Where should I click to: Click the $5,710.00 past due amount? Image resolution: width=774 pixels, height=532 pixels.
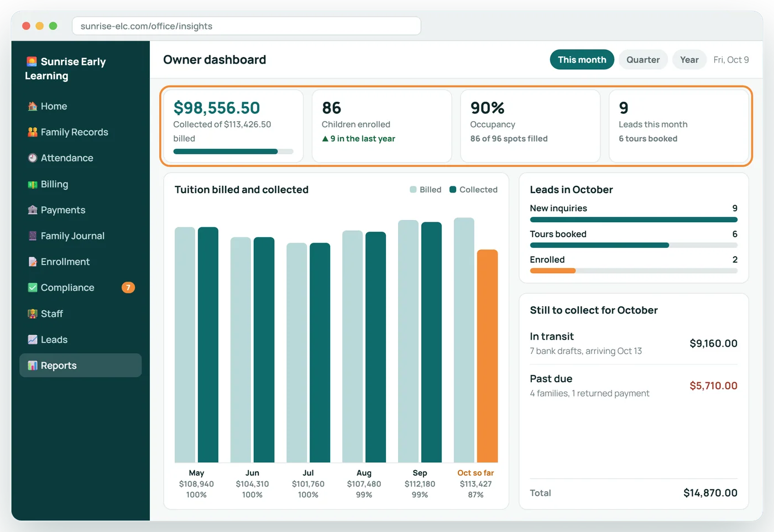713,386
